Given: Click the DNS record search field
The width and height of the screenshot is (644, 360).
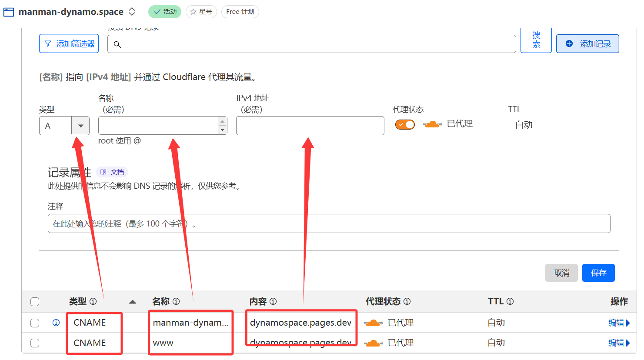Looking at the screenshot, I should click(311, 44).
